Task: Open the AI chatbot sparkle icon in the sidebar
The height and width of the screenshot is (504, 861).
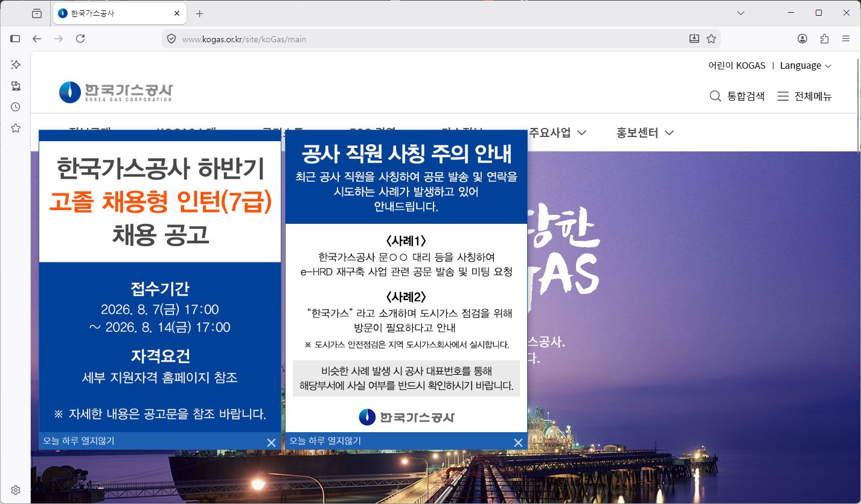Action: click(16, 65)
